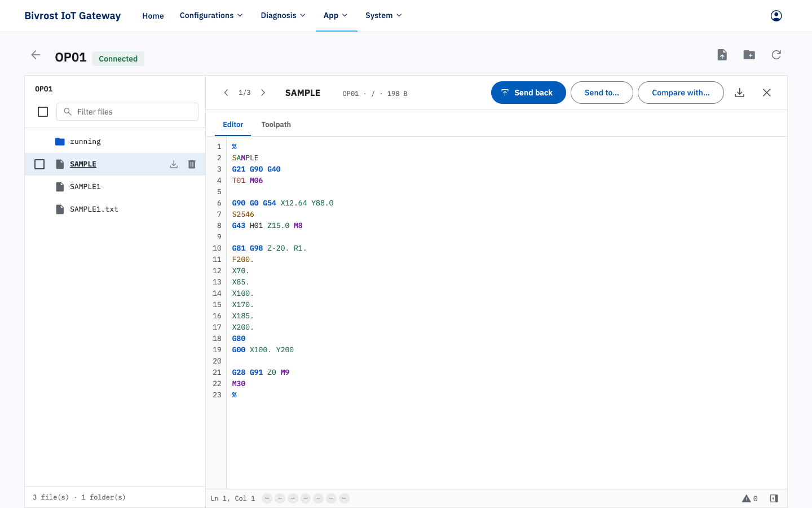
Task: Click line number 10 in the gutter
Action: (217, 248)
